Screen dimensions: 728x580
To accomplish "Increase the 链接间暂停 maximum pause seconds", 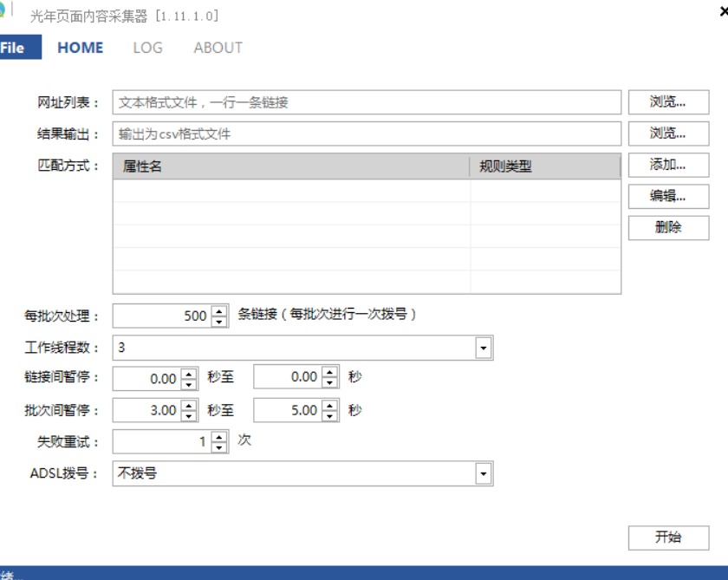I will click(328, 373).
